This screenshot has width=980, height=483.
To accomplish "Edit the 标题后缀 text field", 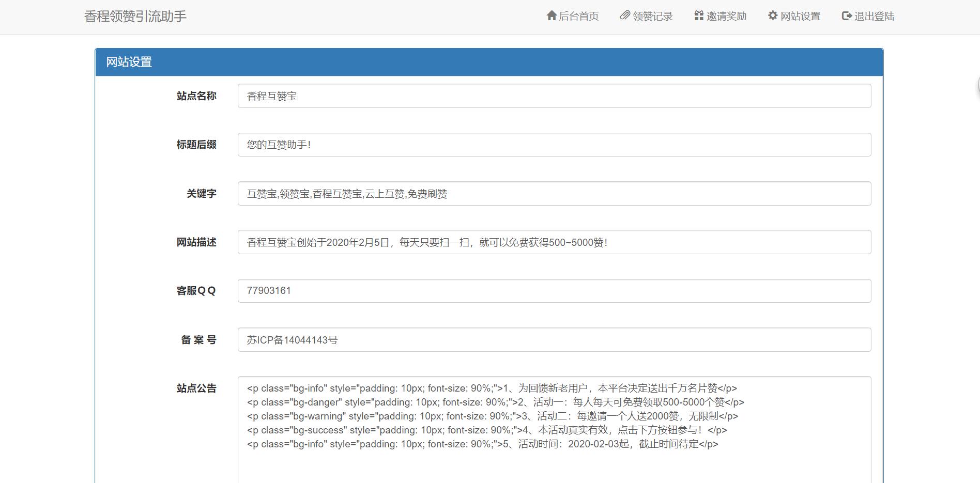I will pos(553,145).
